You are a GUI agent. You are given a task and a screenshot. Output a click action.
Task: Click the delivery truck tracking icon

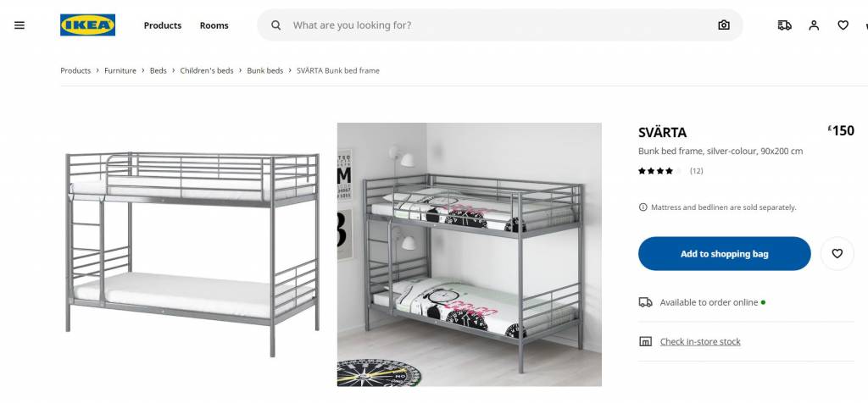click(784, 25)
